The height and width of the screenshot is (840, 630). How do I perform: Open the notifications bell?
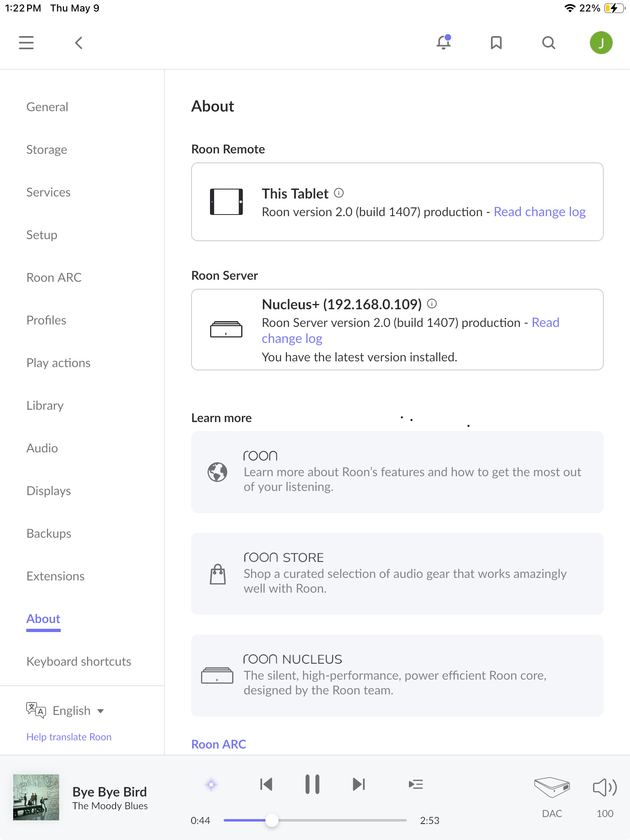pyautogui.click(x=444, y=42)
